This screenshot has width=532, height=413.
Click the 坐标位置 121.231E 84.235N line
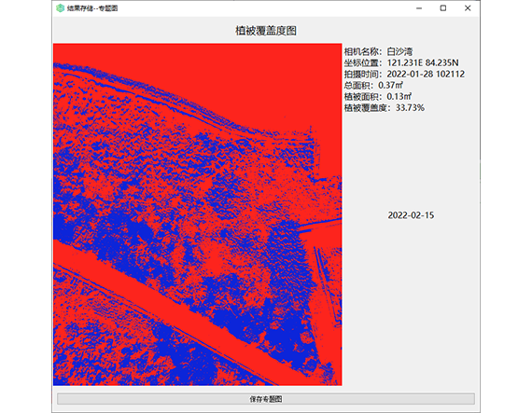401,62
